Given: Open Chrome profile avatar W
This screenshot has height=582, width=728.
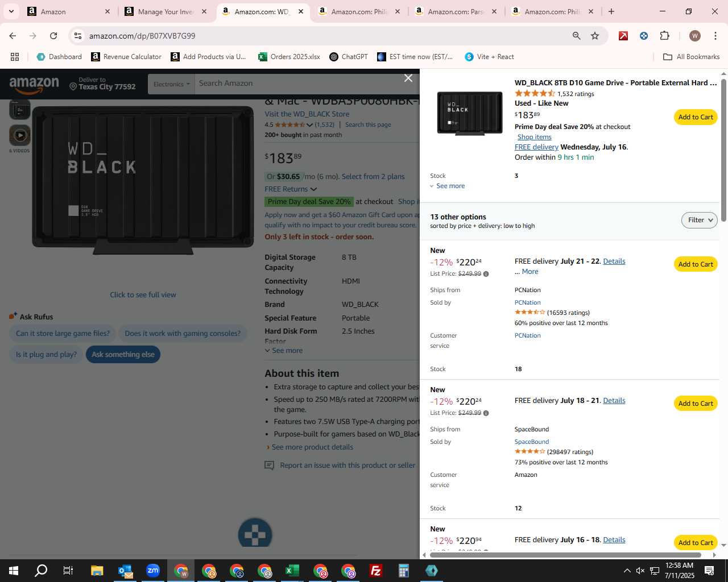Looking at the screenshot, I should [x=694, y=36].
